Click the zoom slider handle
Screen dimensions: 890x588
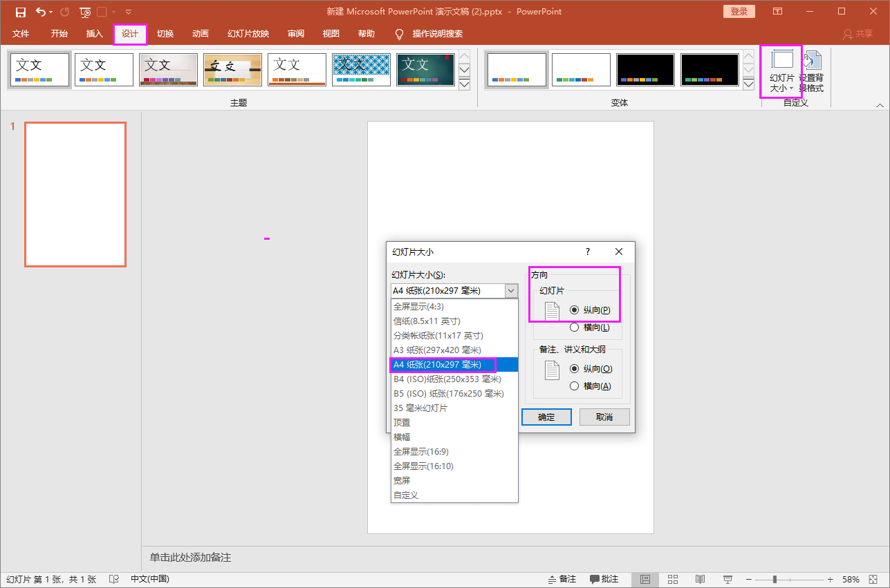(x=775, y=579)
